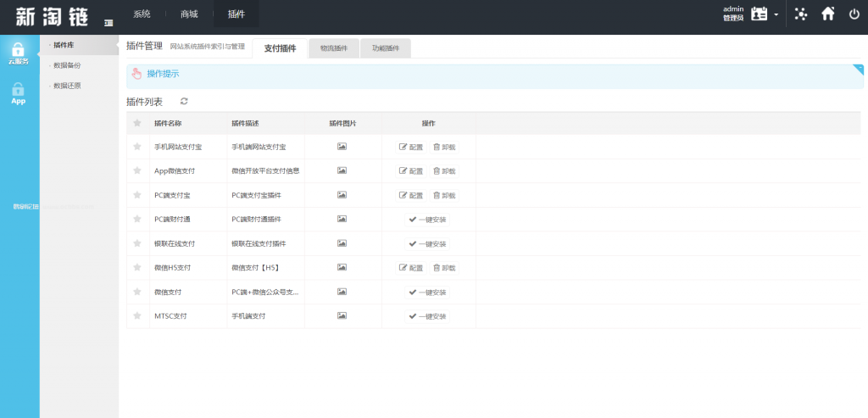
Task: Uninstall the App微信支付 plugin
Action: pyautogui.click(x=444, y=171)
